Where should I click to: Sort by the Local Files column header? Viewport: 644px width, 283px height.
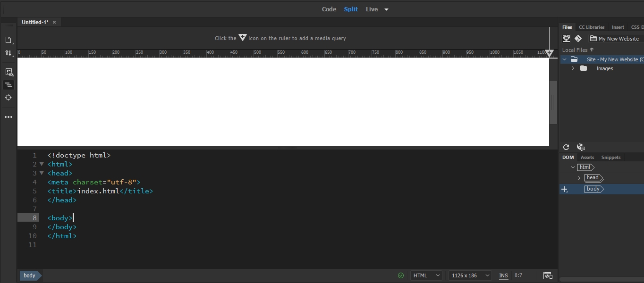(x=578, y=50)
